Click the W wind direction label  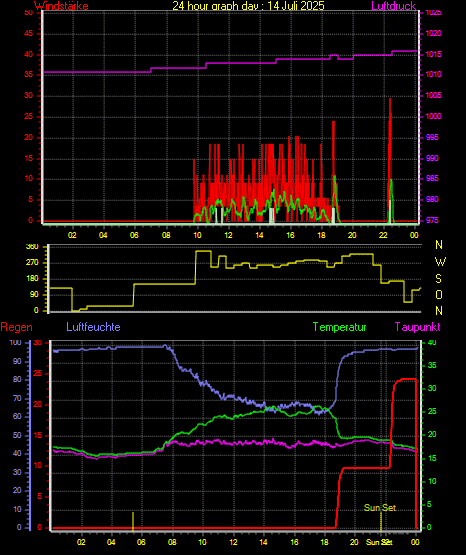440,262
